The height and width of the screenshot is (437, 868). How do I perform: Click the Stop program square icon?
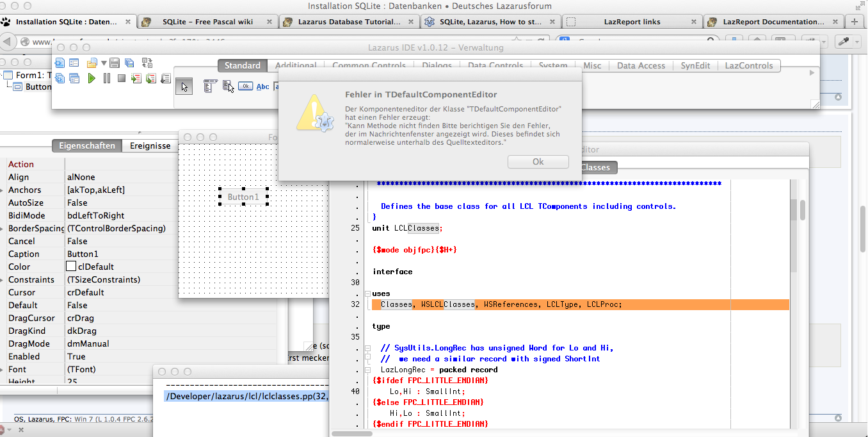pyautogui.click(x=121, y=78)
